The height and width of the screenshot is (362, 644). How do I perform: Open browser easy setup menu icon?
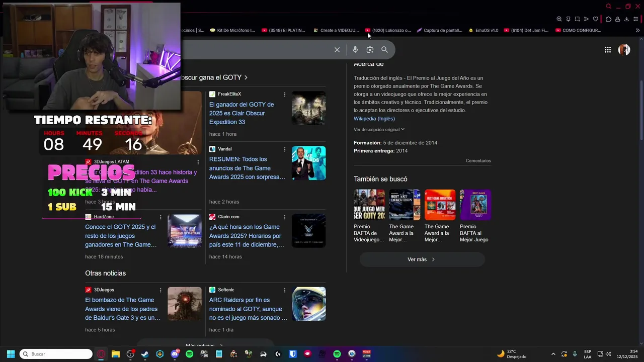click(x=635, y=19)
